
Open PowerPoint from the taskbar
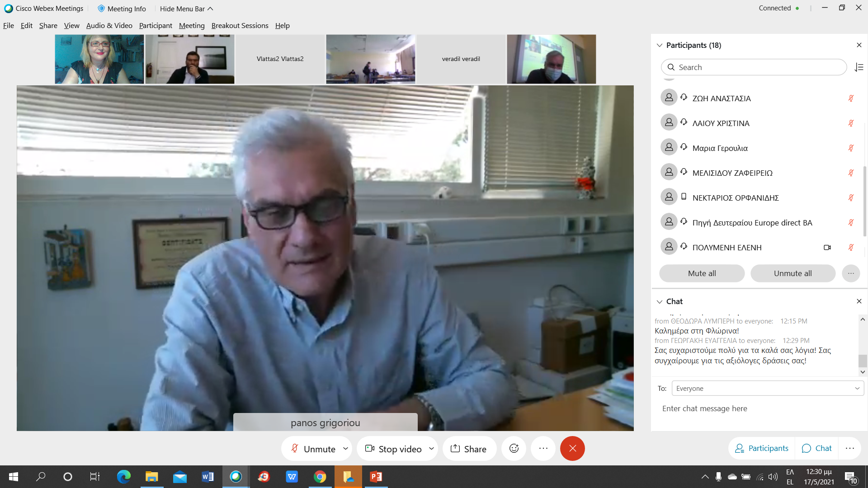coord(376,477)
